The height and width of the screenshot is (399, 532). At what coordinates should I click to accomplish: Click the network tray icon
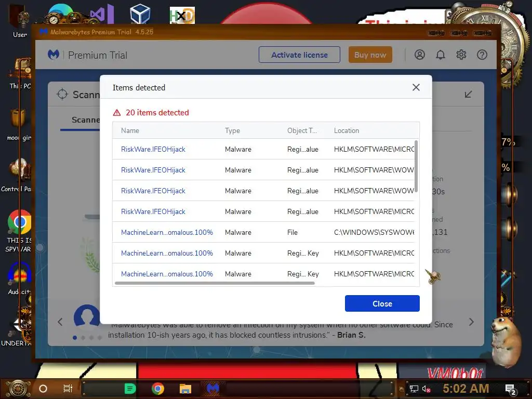point(414,389)
